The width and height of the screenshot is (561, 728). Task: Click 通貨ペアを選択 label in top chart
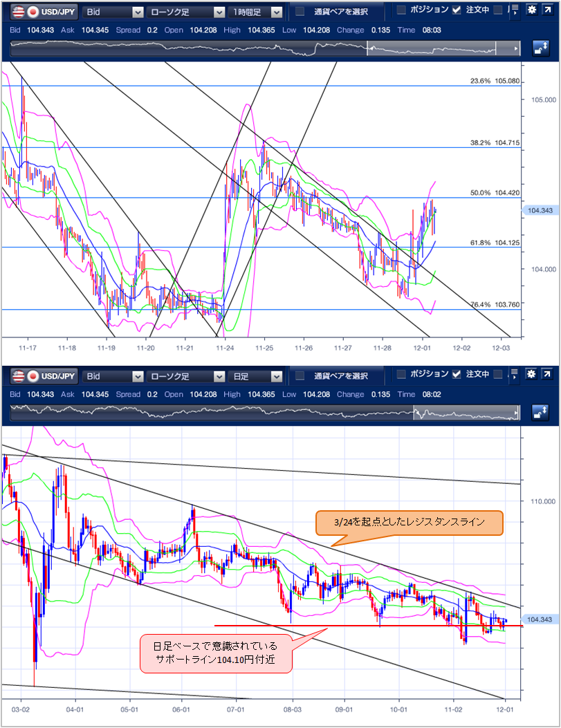(x=340, y=12)
